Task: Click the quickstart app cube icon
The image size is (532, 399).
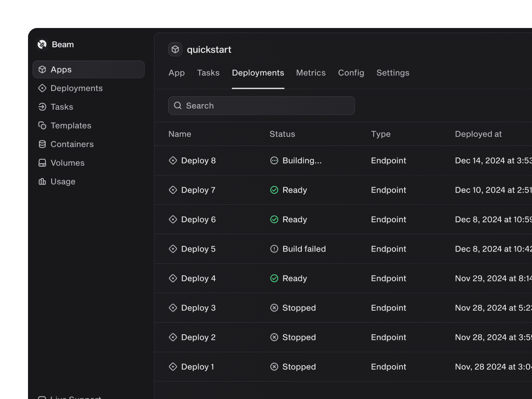Action: click(x=175, y=49)
